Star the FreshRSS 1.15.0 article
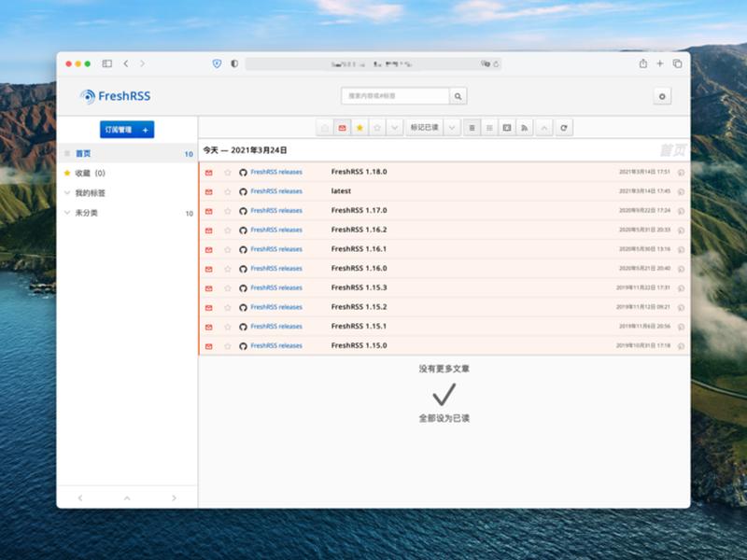Image resolution: width=747 pixels, height=560 pixels. pyautogui.click(x=227, y=346)
